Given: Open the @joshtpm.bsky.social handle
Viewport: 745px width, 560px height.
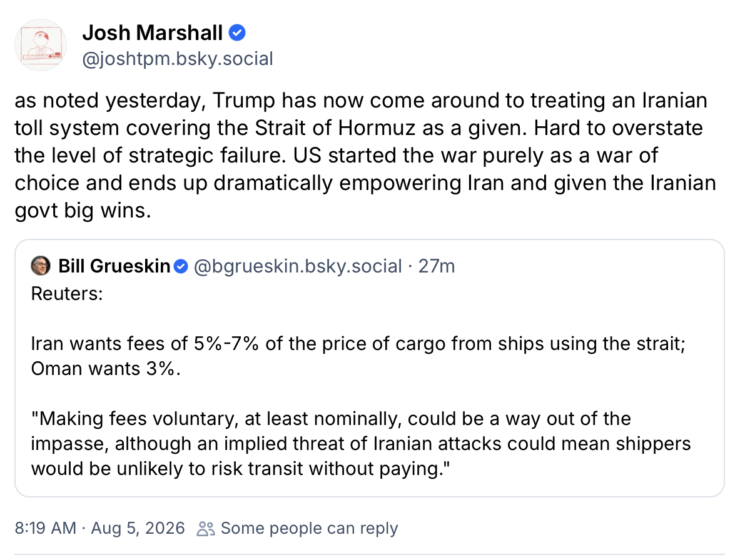Looking at the screenshot, I should click(178, 59).
